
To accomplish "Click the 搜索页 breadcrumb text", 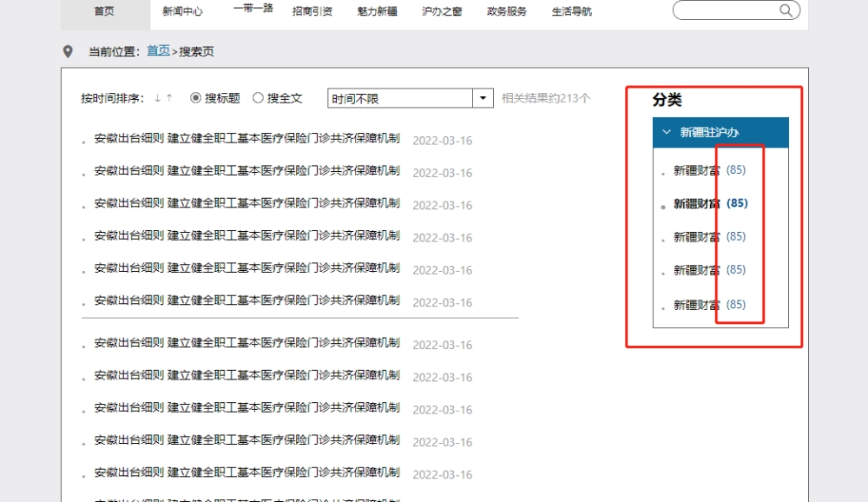I will pyautogui.click(x=196, y=51).
